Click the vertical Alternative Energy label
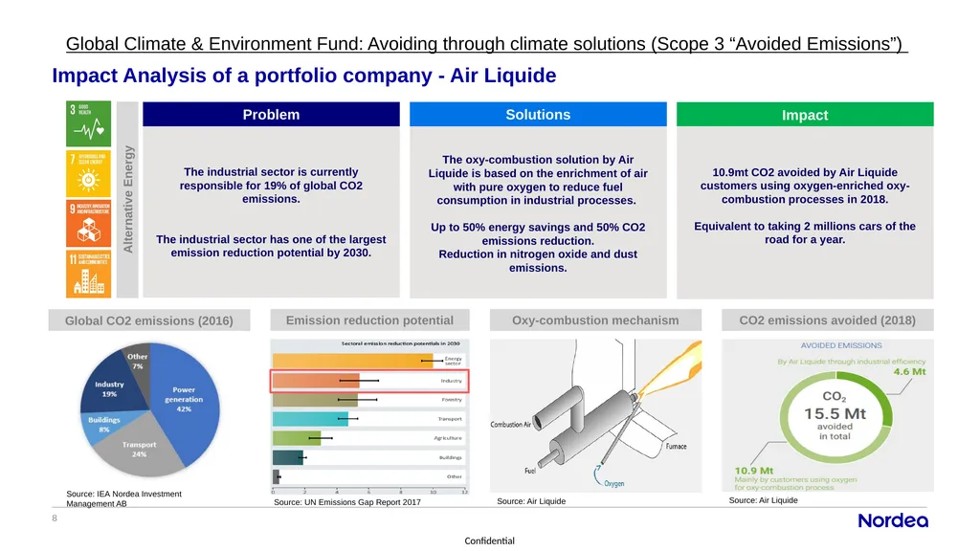This screenshot has height=551, width=980. click(x=127, y=199)
